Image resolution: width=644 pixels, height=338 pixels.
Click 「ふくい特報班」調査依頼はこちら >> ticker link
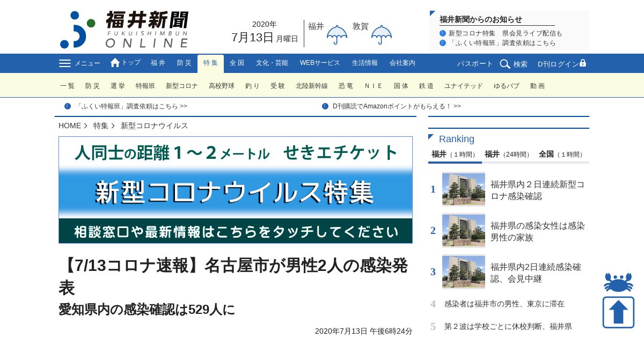coord(131,106)
